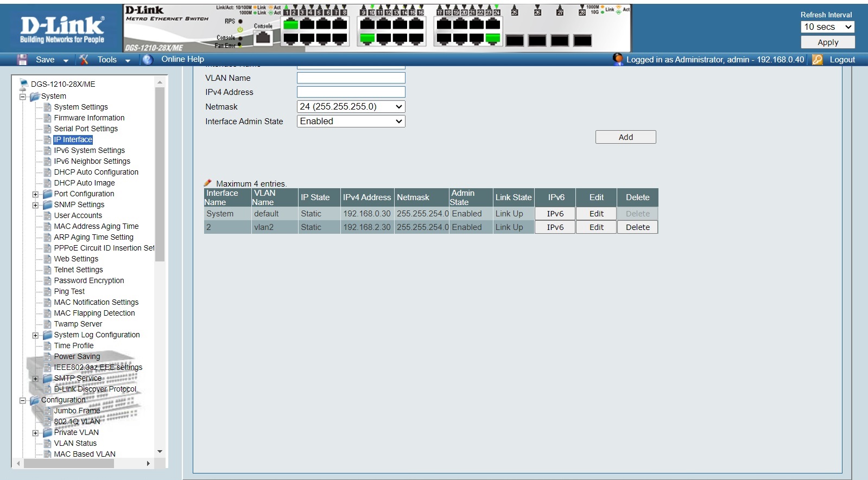Viewport: 868px width, 480px height.
Task: Open IPv6 System Settings
Action: click(x=89, y=150)
